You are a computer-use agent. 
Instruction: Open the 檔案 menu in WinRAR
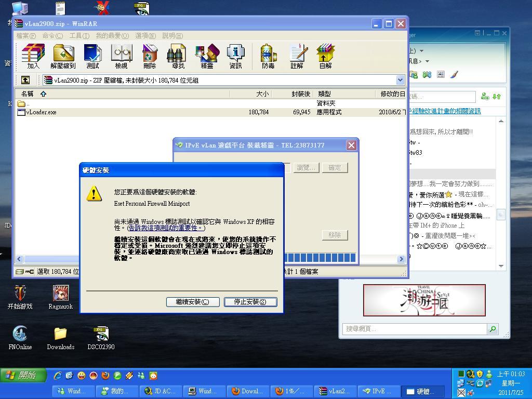coord(26,36)
